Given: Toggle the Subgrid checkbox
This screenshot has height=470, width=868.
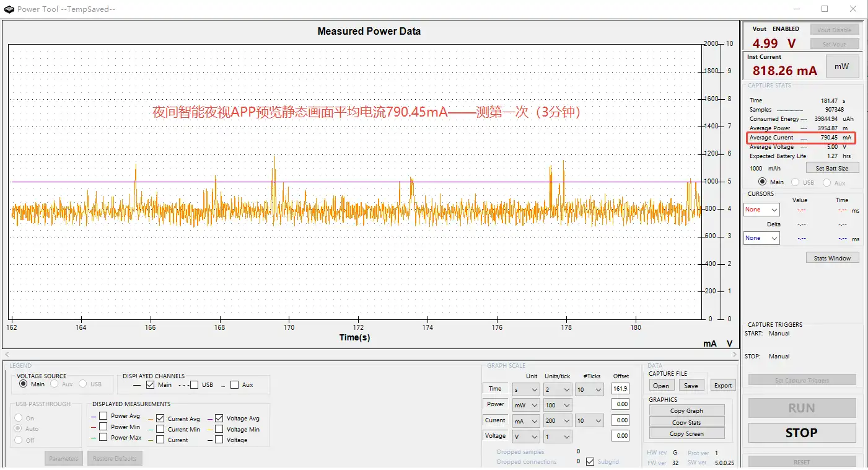Looking at the screenshot, I should [x=590, y=461].
